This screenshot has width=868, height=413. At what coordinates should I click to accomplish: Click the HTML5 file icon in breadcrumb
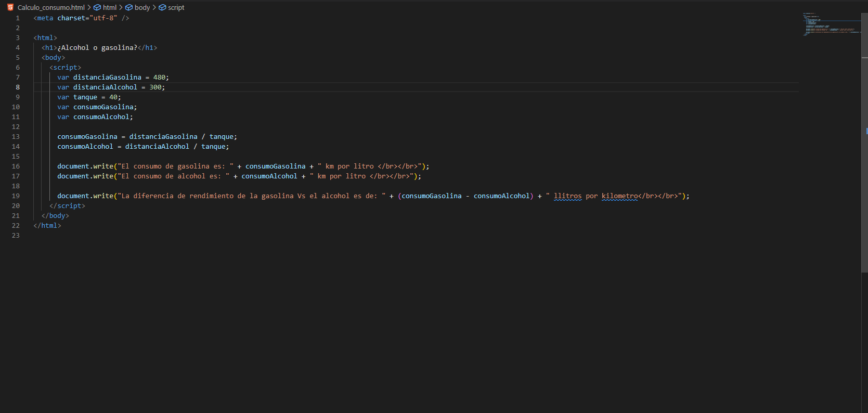pyautogui.click(x=10, y=7)
